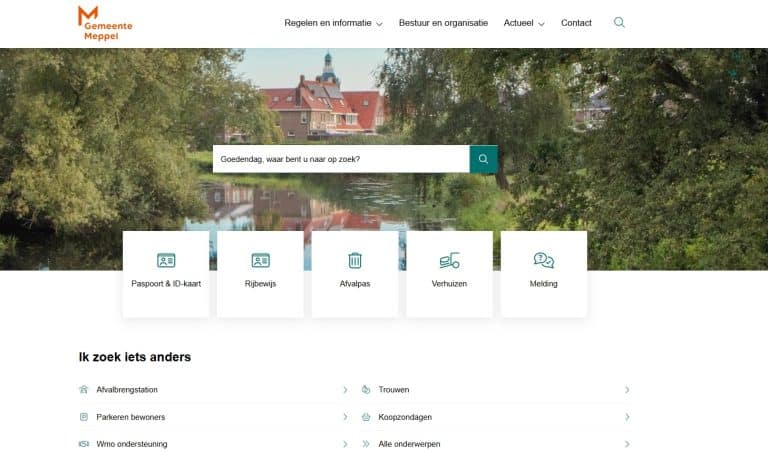Open the Afvalbrengstation link
The height and width of the screenshot is (452, 768).
point(127,390)
